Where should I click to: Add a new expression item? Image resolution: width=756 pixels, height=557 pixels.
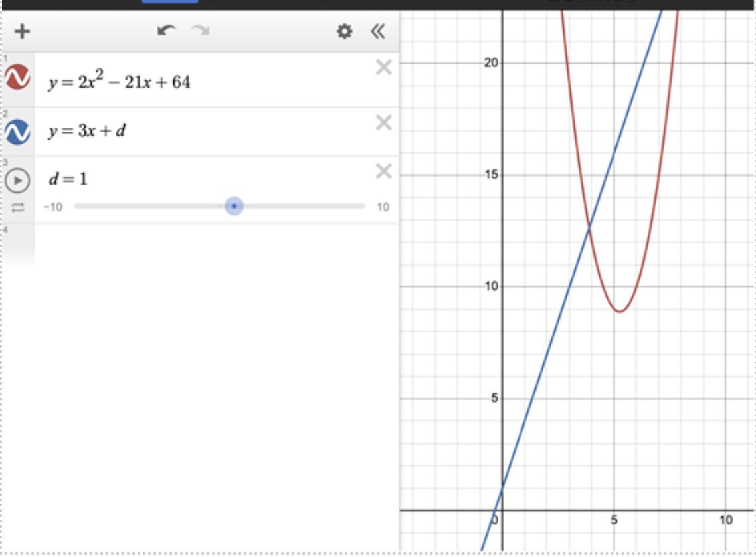(22, 31)
